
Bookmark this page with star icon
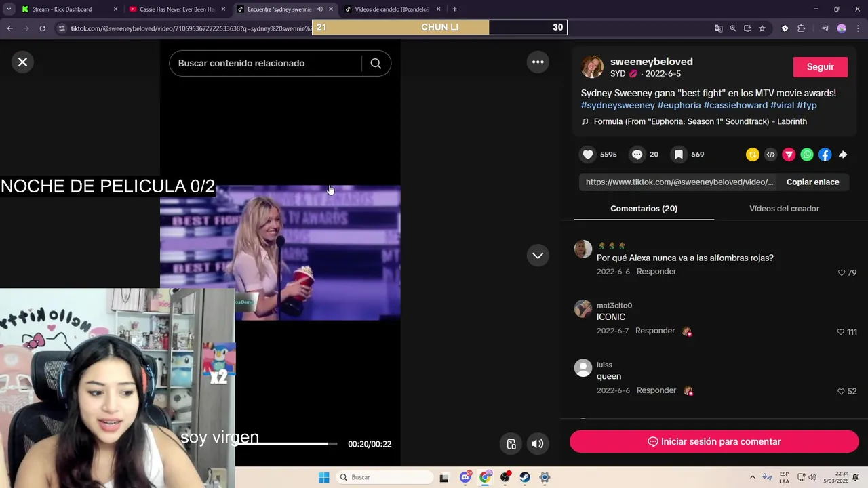coord(762,28)
